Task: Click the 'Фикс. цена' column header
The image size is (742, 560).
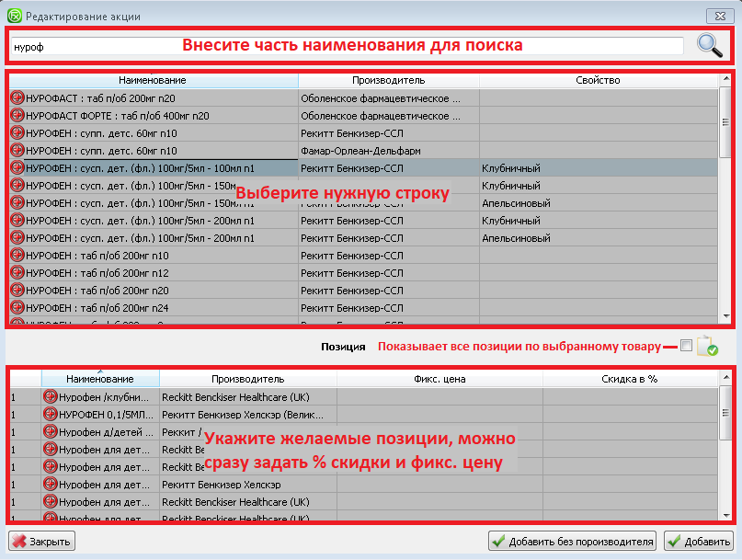Action: (x=439, y=379)
